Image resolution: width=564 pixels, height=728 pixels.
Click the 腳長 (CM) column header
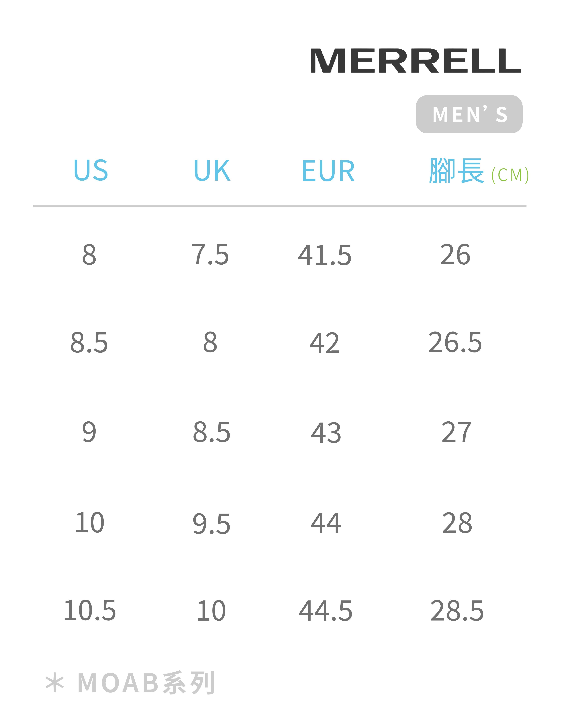point(479,171)
